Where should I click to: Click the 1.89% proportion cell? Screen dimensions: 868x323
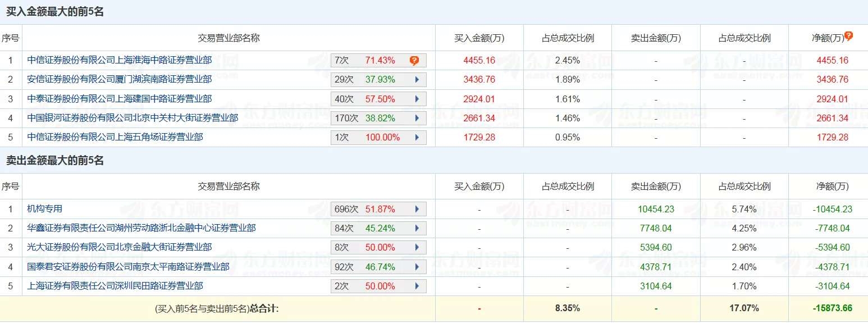tap(567, 80)
